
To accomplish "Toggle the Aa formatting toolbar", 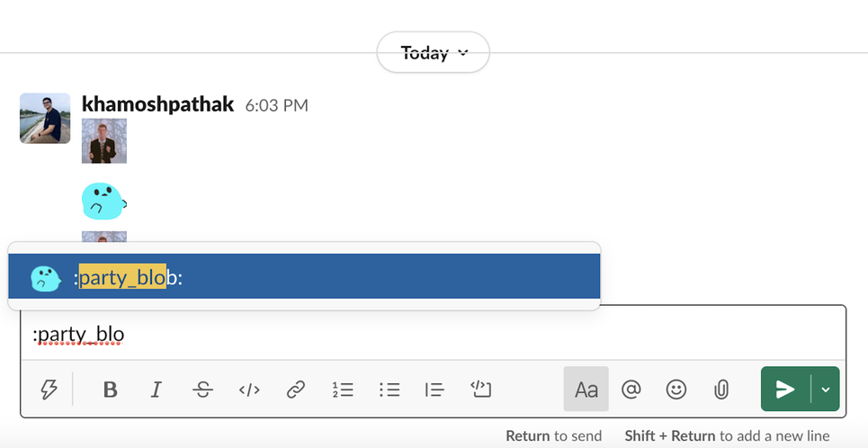I will [586, 389].
